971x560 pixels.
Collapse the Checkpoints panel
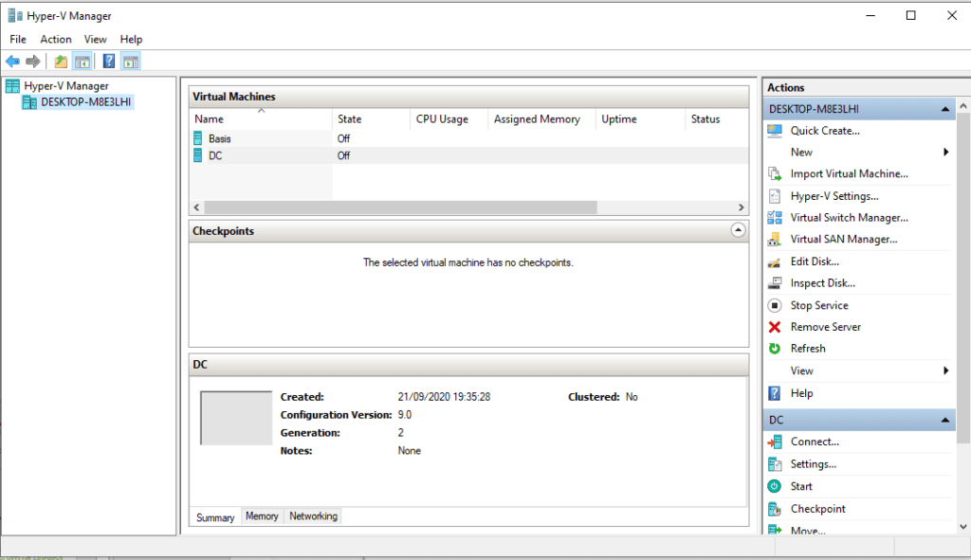click(x=738, y=230)
